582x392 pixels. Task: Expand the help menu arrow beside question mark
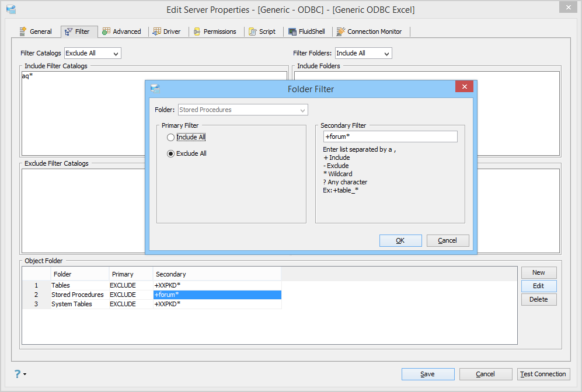pos(25,374)
